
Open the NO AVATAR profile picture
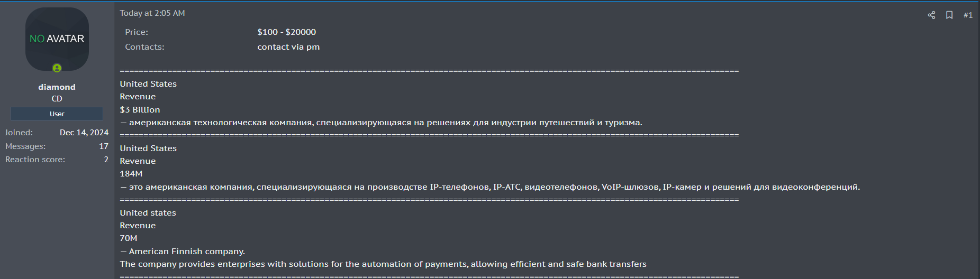pos(57,39)
